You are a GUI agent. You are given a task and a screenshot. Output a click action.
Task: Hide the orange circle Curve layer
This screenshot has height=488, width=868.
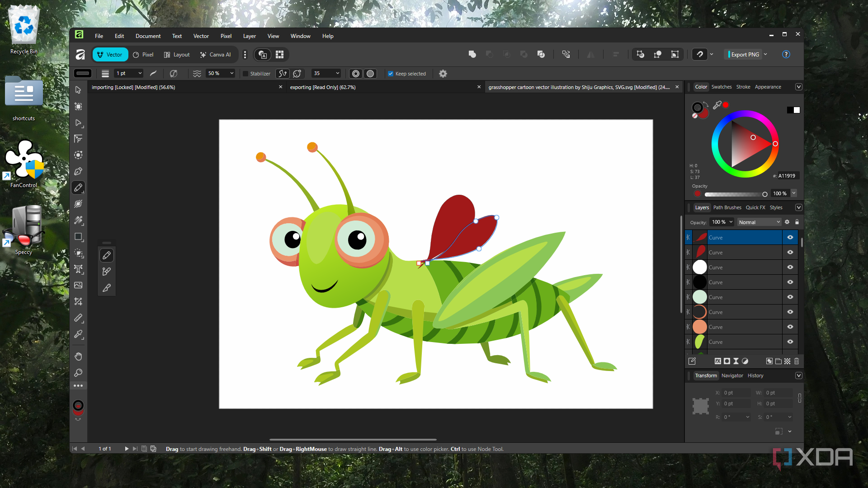[790, 327]
